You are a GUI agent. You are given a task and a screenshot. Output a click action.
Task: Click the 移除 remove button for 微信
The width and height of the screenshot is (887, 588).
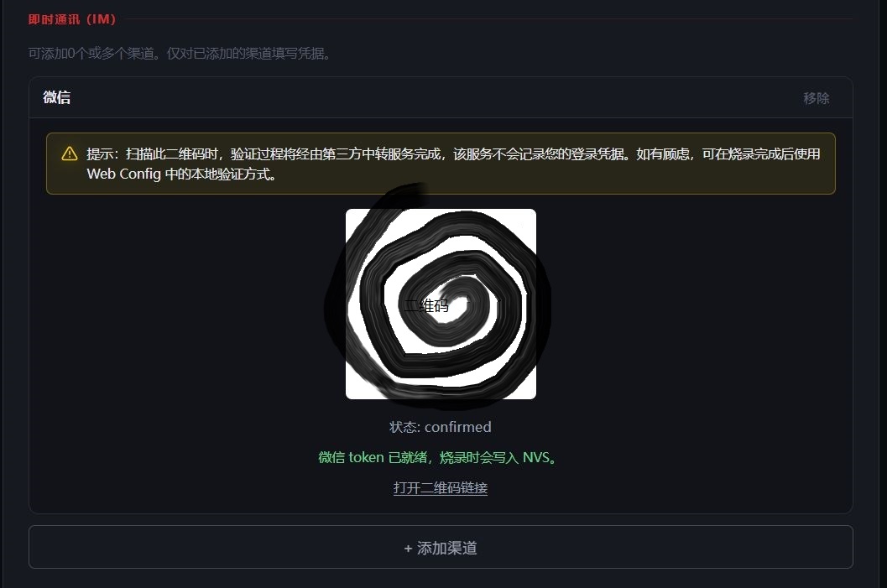point(816,98)
